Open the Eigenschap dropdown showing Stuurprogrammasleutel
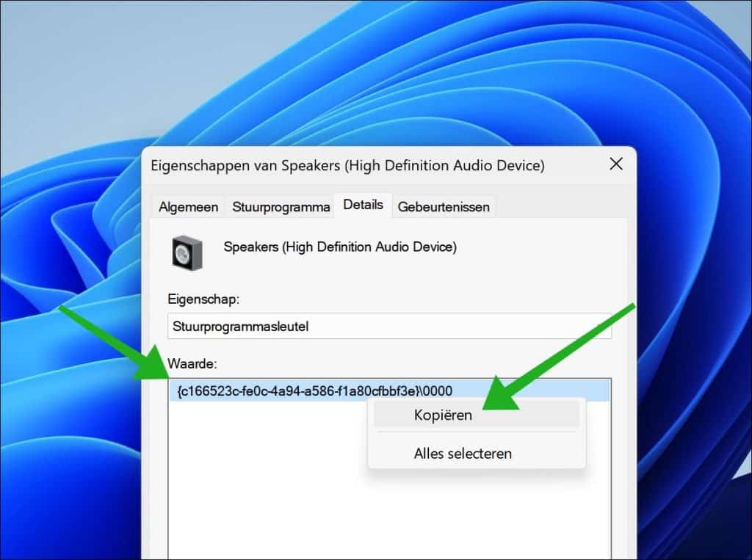 [389, 327]
